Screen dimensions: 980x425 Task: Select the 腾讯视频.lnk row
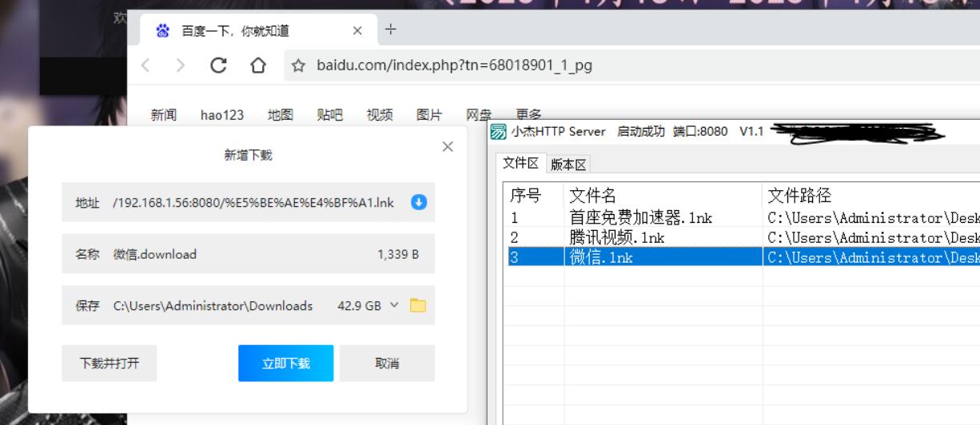coord(743,237)
